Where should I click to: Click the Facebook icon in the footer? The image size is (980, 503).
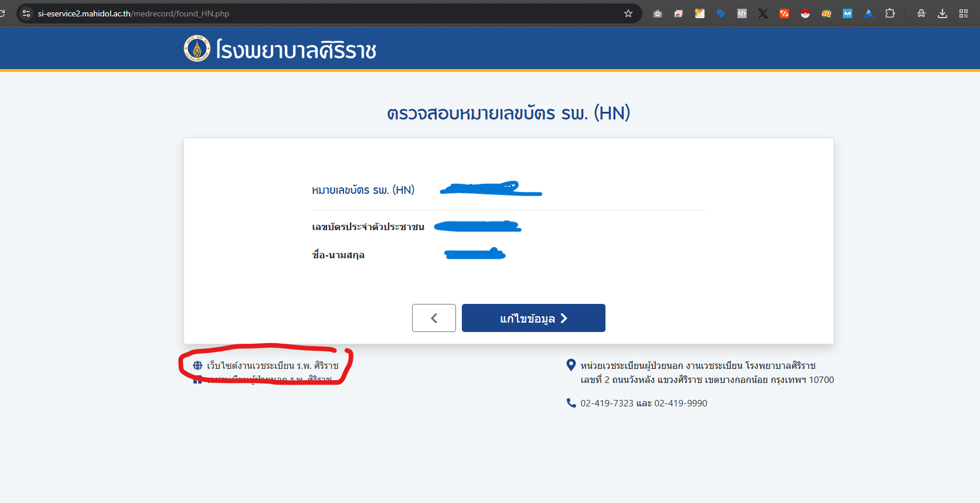[x=198, y=379]
